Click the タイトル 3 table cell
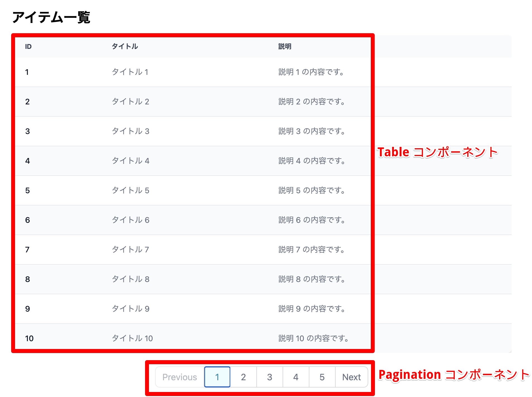 point(130,131)
